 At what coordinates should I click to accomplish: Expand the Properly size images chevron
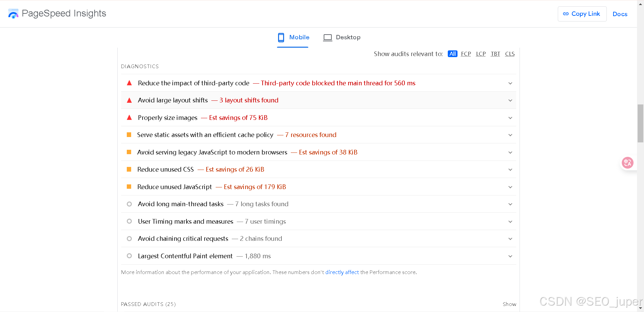coord(510,118)
